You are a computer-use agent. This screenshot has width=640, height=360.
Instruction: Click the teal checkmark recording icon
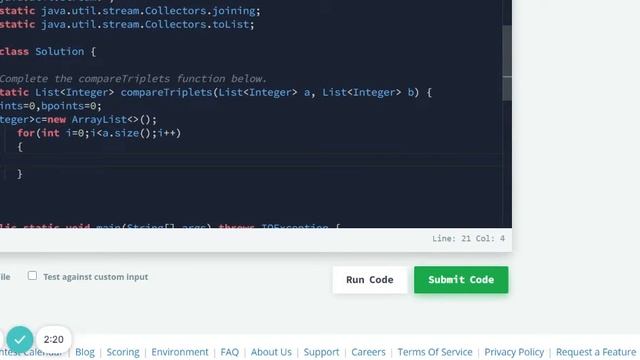[x=20, y=339]
